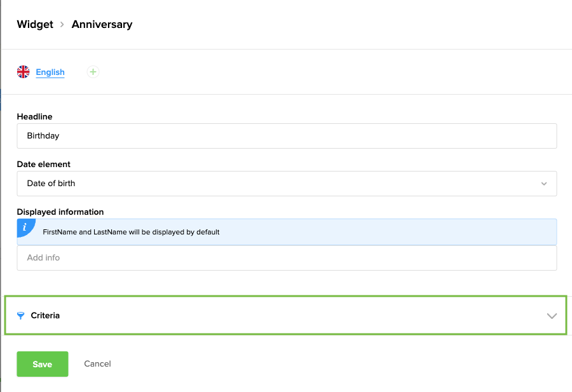Open the Date element dropdown
The image size is (572, 392).
pyautogui.click(x=286, y=184)
